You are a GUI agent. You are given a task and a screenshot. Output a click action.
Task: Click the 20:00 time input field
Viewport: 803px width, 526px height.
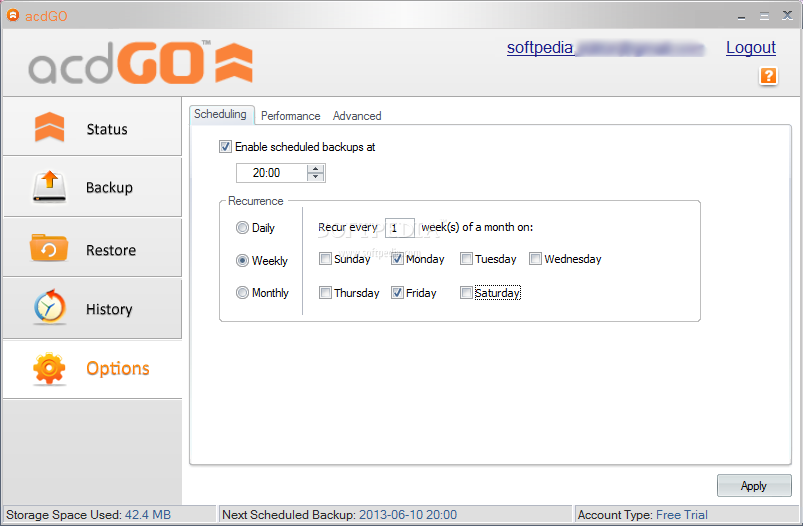tap(271, 173)
